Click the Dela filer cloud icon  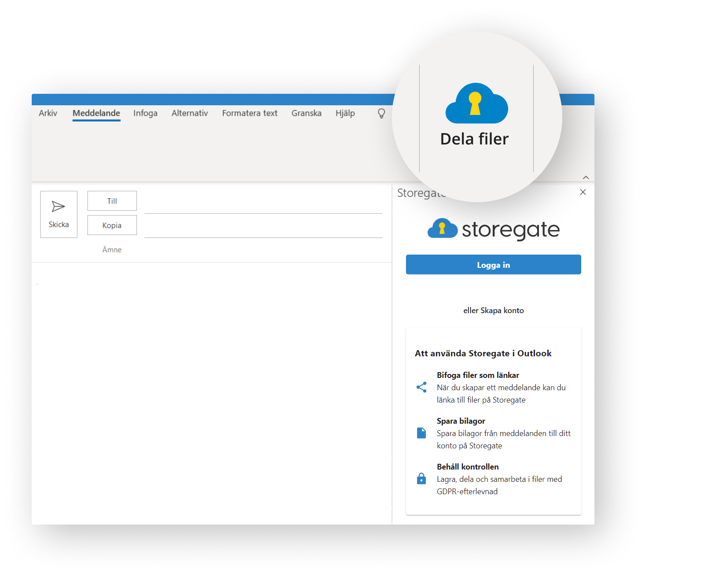(x=476, y=104)
